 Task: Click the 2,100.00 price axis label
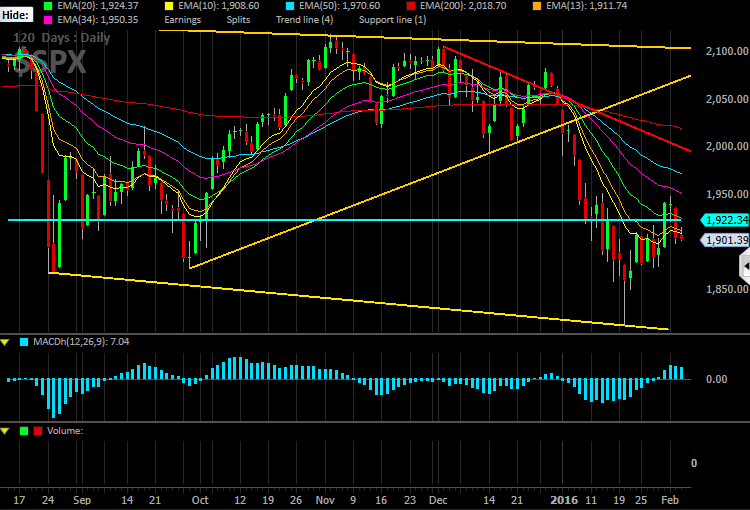click(x=727, y=51)
